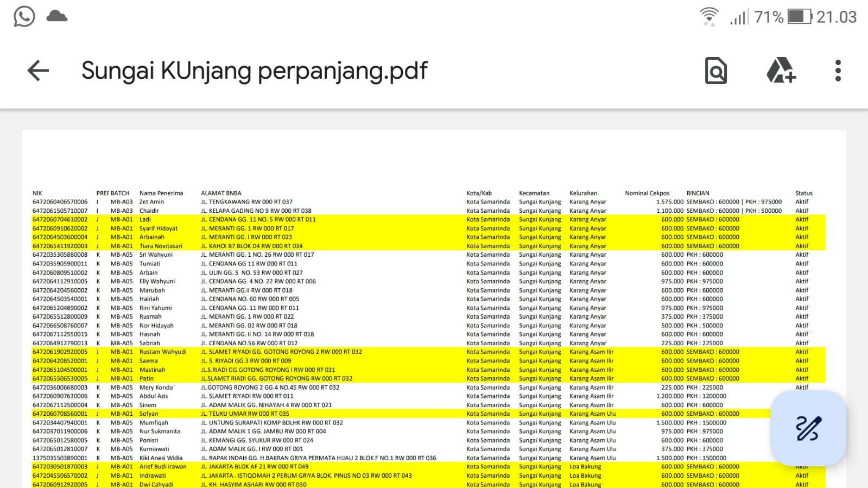Select name Tumiati

click(150, 264)
